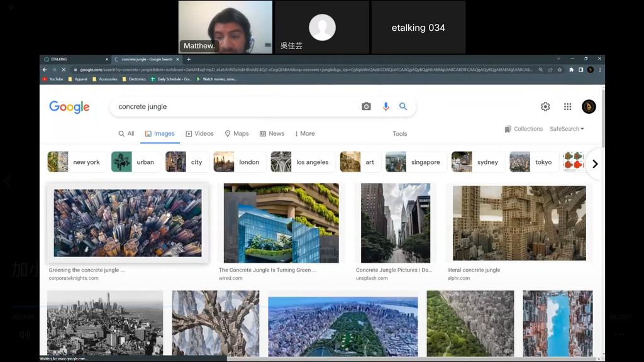Switch to the All results tab
Screen dimensions: 644x362
coord(126,134)
